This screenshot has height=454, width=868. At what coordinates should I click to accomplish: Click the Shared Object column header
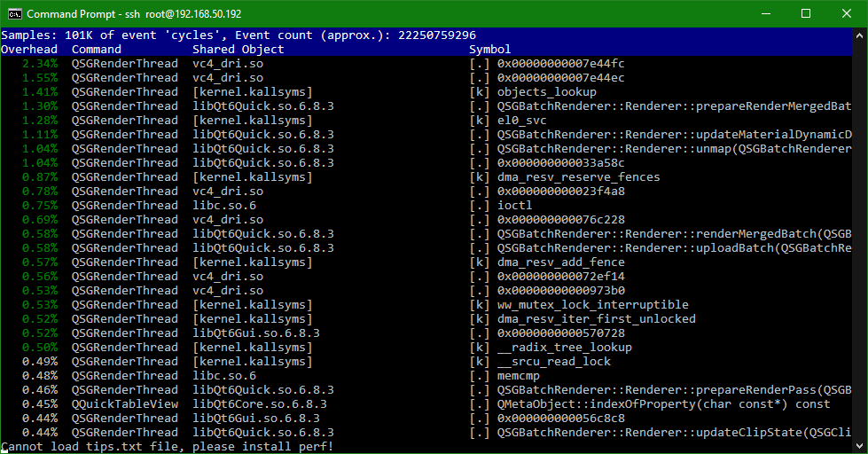[x=238, y=50]
